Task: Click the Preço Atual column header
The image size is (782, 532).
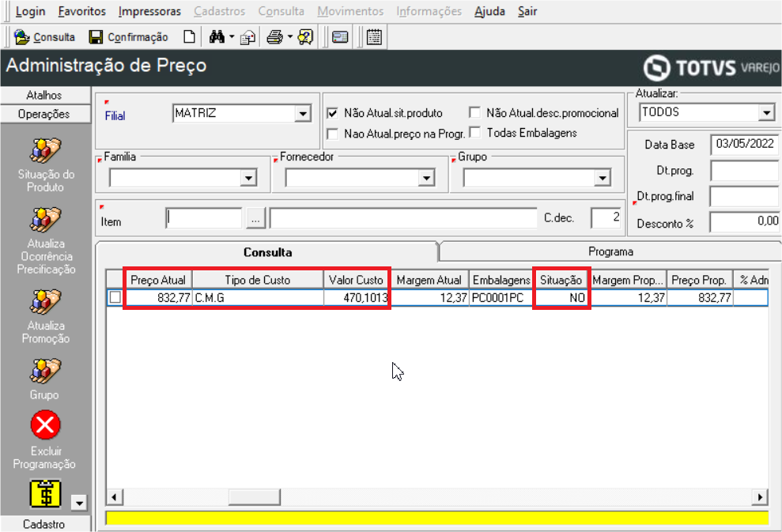Action: coord(157,280)
